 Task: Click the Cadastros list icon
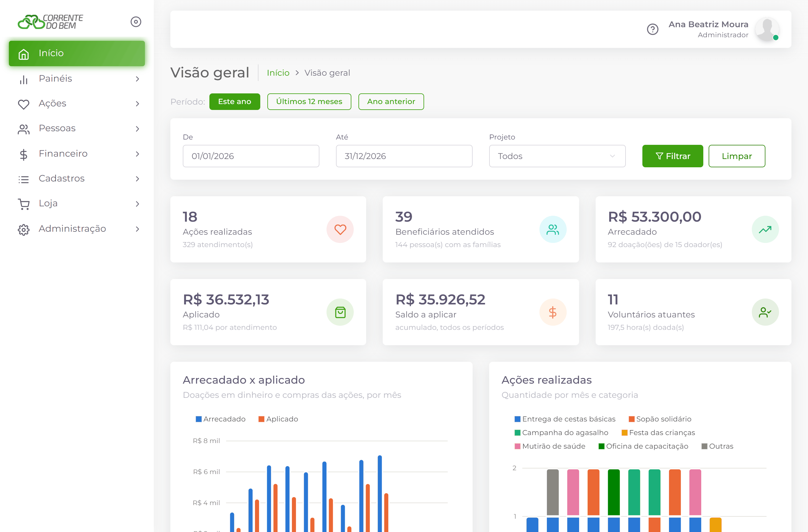coord(23,179)
